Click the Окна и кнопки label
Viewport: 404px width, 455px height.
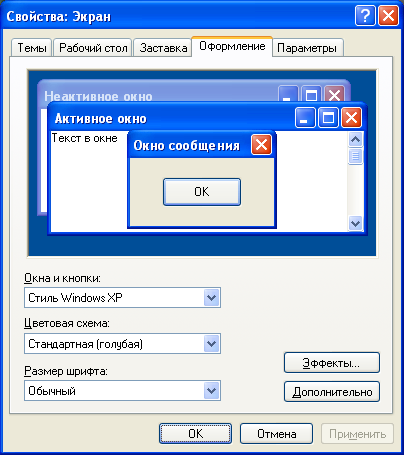(62, 278)
